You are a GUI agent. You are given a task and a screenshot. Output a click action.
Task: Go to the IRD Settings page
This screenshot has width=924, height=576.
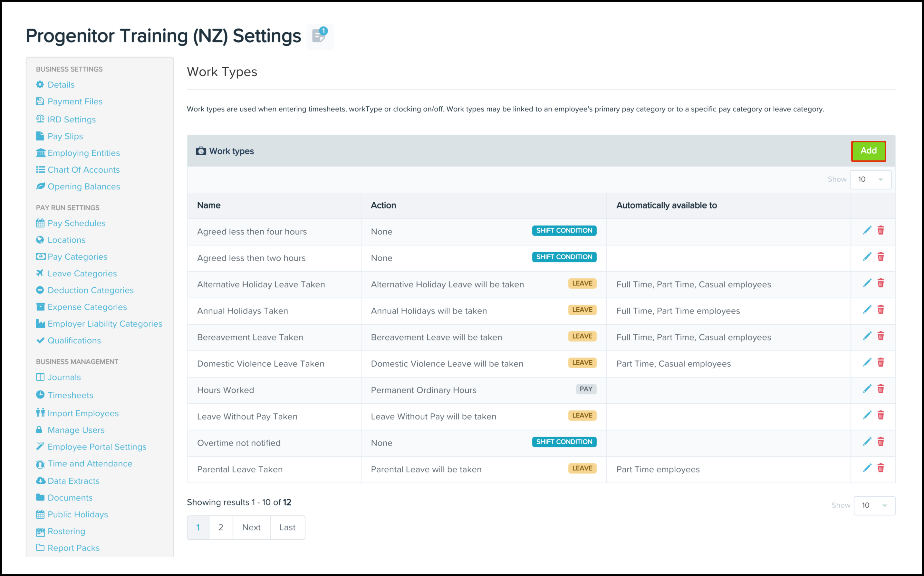pyautogui.click(x=72, y=120)
